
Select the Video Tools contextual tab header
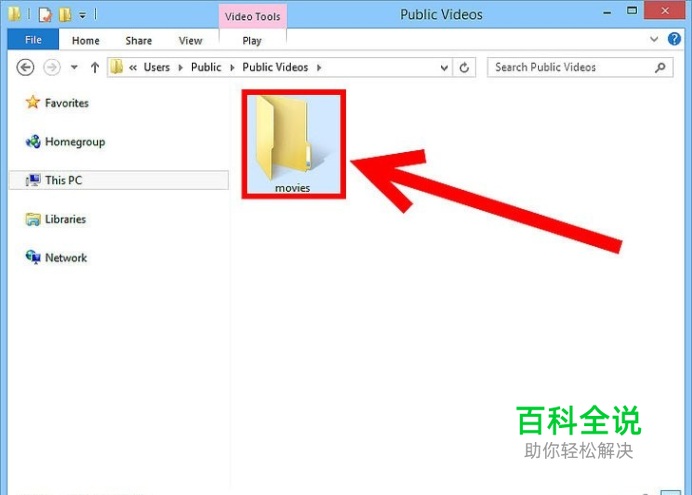[252, 16]
